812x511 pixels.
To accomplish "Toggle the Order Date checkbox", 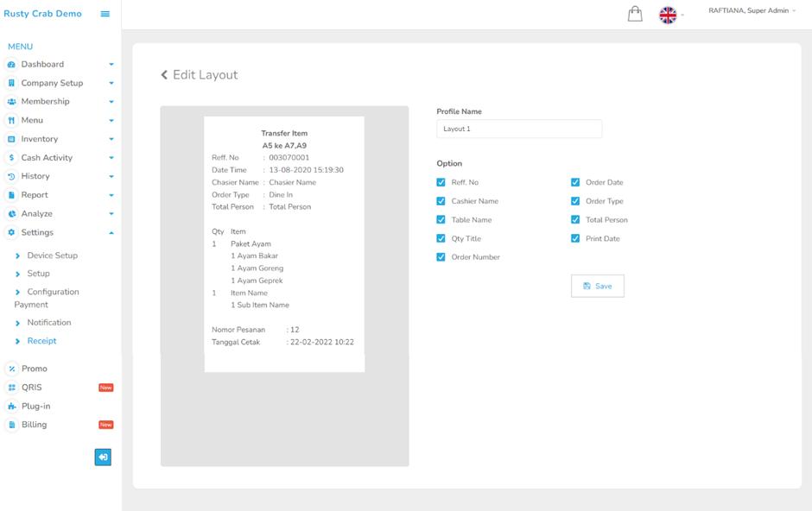I will point(575,182).
